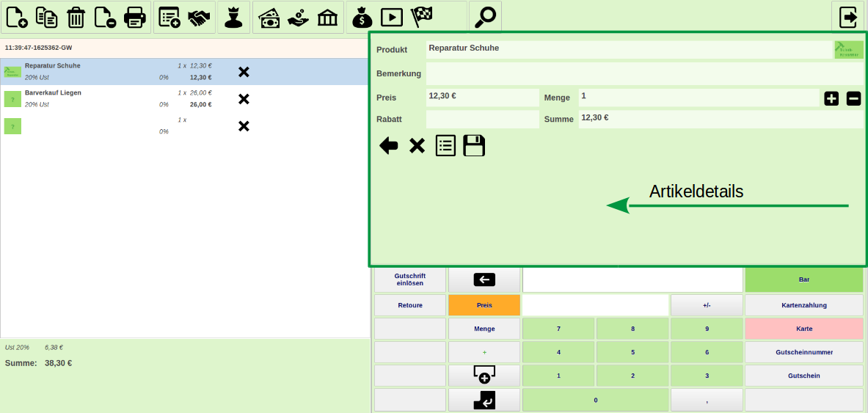This screenshot has width=868, height=413.
Task: Create a new receipt with the document-plus icon
Action: [17, 17]
